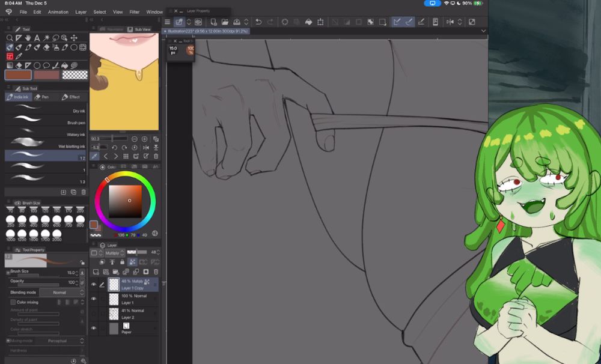This screenshot has height=364, width=601.
Task: Select the Dry ink sub tool
Action: [x=45, y=109]
